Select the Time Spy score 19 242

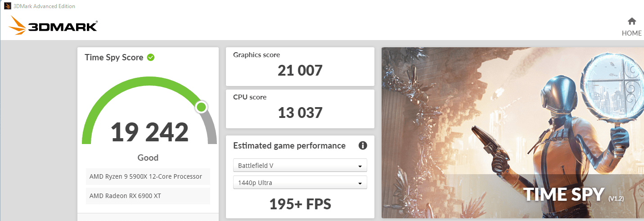(x=149, y=132)
